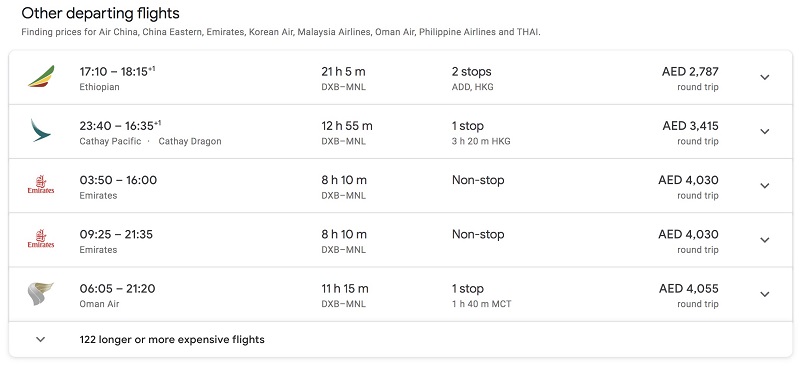The width and height of the screenshot is (800, 366).
Task: Click chevron beside more expensive flights
Action: pos(41,339)
